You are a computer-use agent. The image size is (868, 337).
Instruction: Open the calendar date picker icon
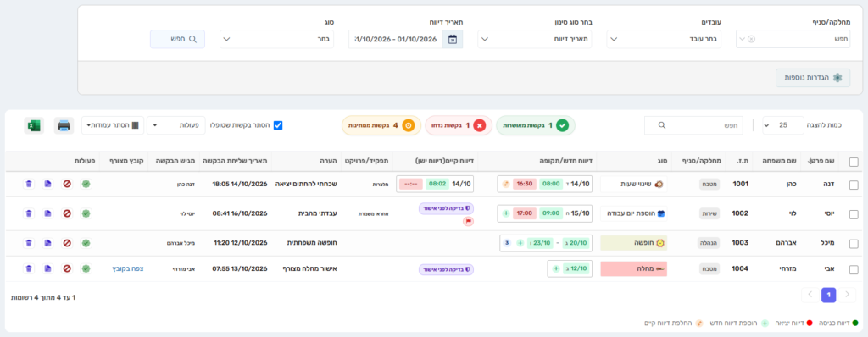(453, 39)
